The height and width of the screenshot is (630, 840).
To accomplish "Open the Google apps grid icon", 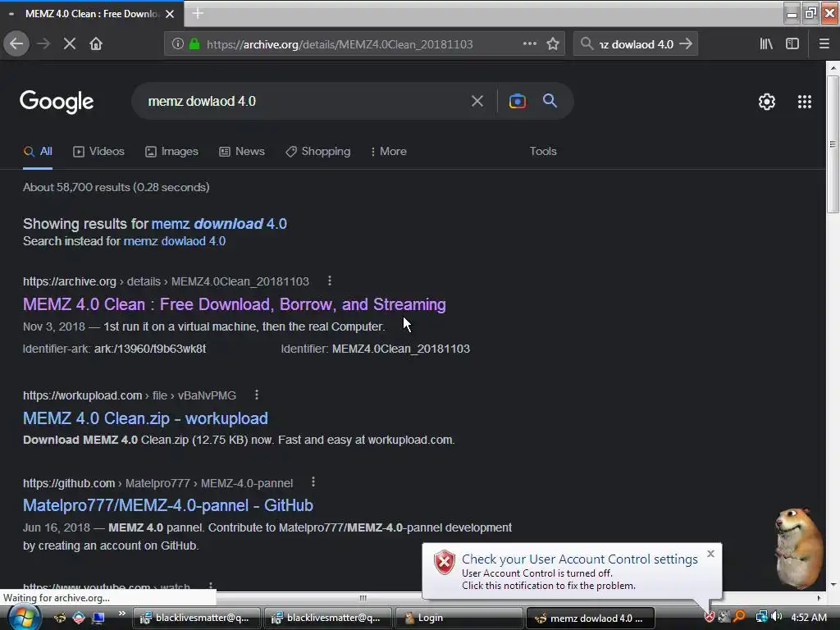I will click(x=804, y=101).
